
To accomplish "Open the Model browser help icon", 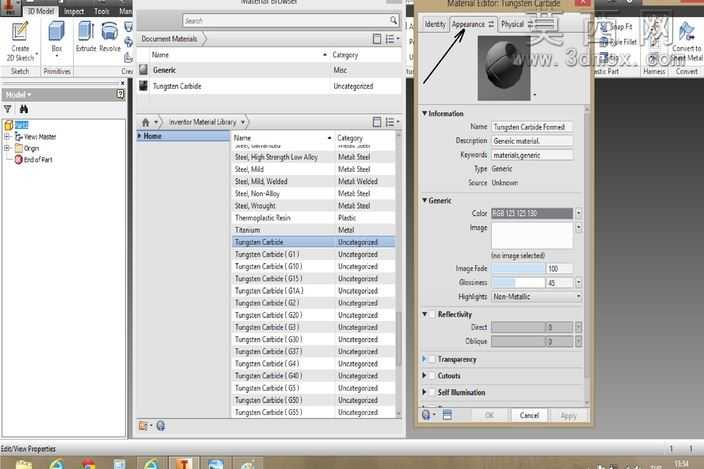I will [x=120, y=94].
